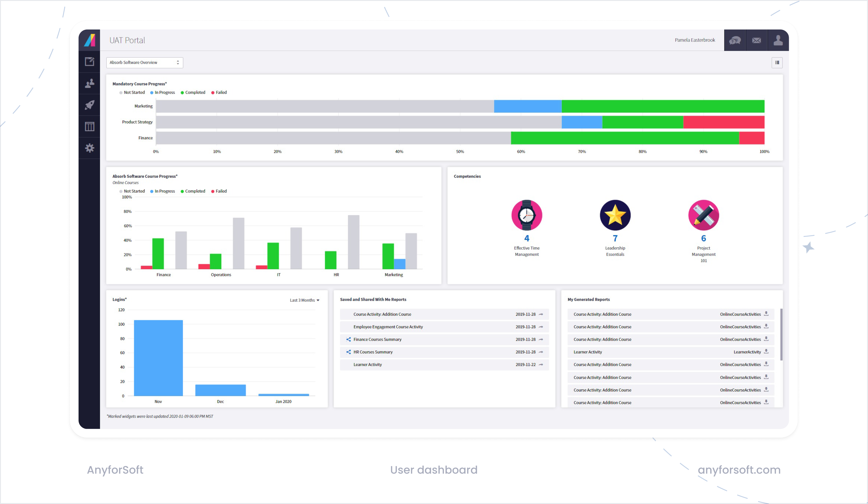Screen dimensions: 868x504
Task: Click the user profile icon top right
Action: 778,40
